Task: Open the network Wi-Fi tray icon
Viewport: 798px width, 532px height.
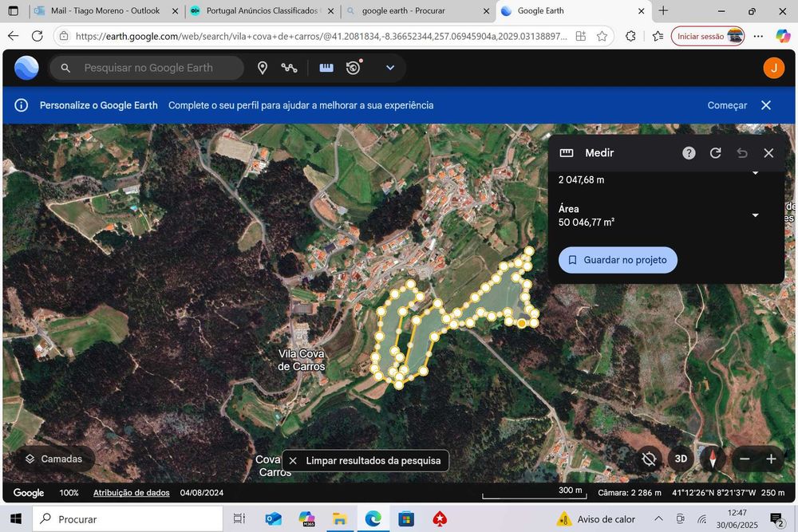Action: [702, 518]
